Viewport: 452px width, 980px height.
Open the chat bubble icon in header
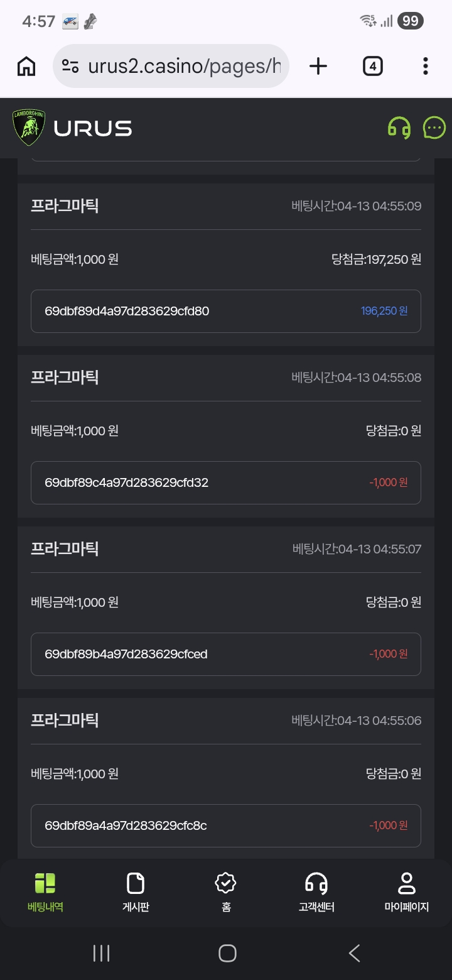coord(434,128)
